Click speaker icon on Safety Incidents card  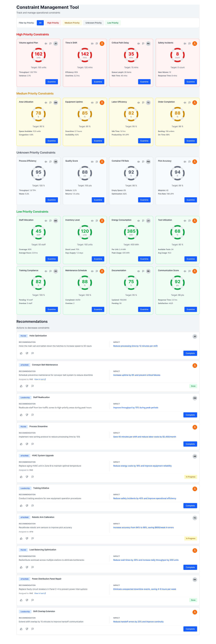[185, 43]
